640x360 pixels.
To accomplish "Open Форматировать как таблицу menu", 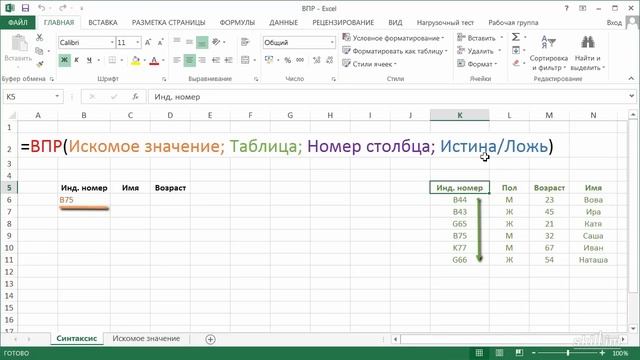I will point(395,51).
